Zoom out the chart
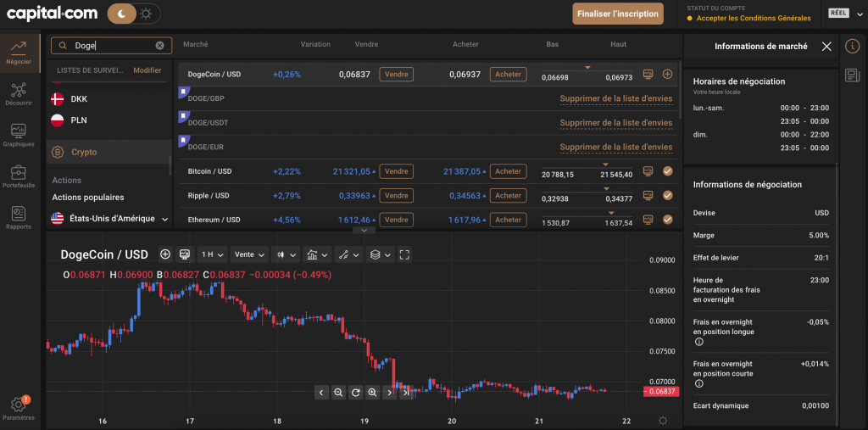 338,393
